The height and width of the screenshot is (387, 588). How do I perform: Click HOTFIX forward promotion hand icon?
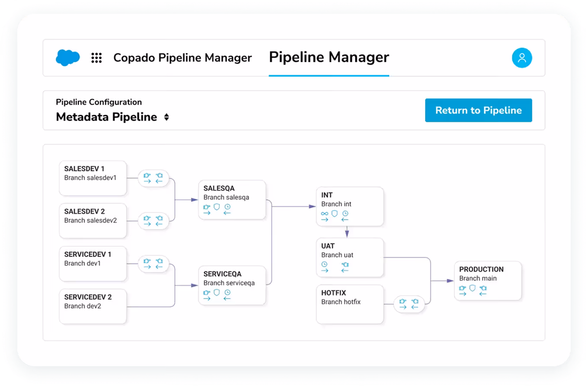pyautogui.click(x=403, y=301)
